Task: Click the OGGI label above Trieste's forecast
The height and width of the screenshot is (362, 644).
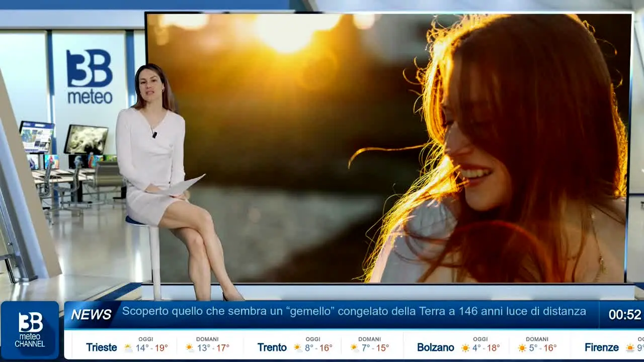Action: click(x=145, y=339)
